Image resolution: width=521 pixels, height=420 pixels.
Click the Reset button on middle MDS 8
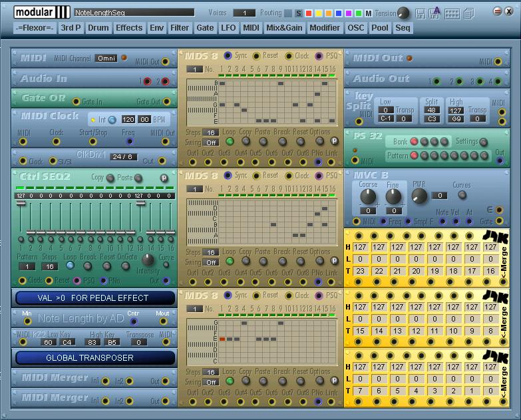tap(300, 261)
